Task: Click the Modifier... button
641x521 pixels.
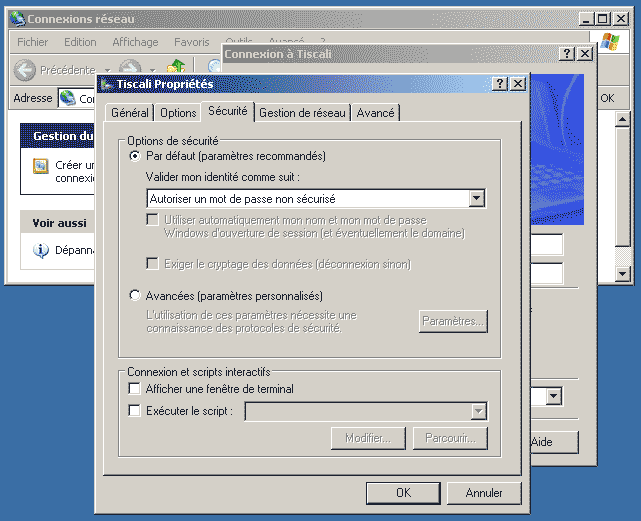Action: (x=368, y=438)
